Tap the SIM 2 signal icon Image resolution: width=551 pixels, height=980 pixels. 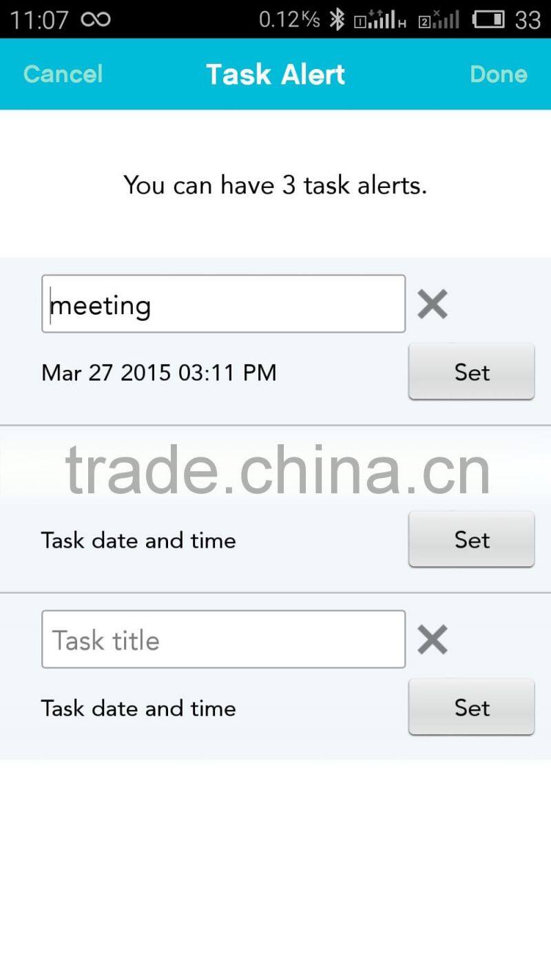tap(439, 19)
